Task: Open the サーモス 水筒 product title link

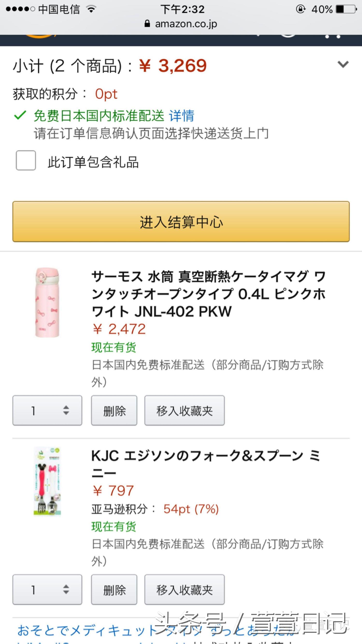Action: [208, 294]
